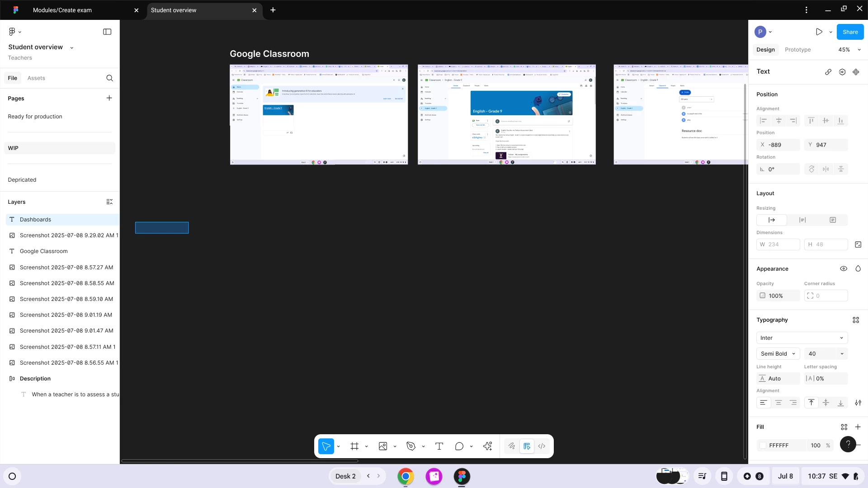Click the search icon in File panel

click(x=109, y=78)
